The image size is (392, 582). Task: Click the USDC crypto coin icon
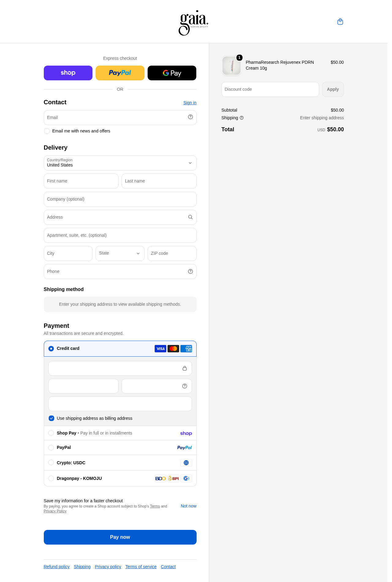186,463
